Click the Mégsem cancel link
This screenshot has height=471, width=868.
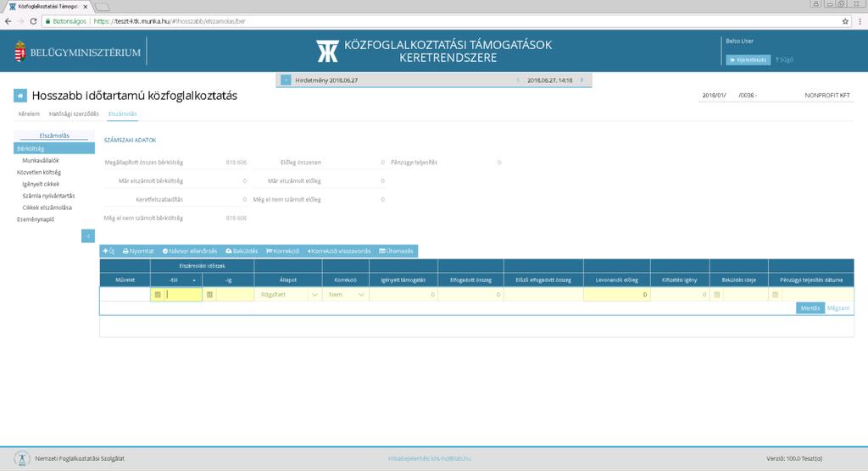pos(837,308)
